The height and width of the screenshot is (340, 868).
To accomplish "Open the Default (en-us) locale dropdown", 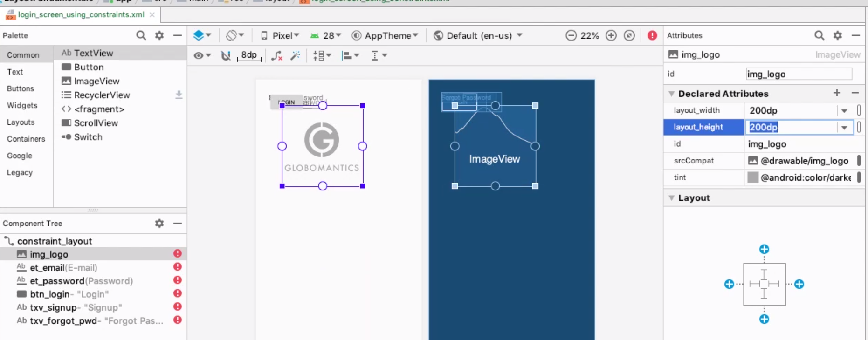I will tap(478, 36).
